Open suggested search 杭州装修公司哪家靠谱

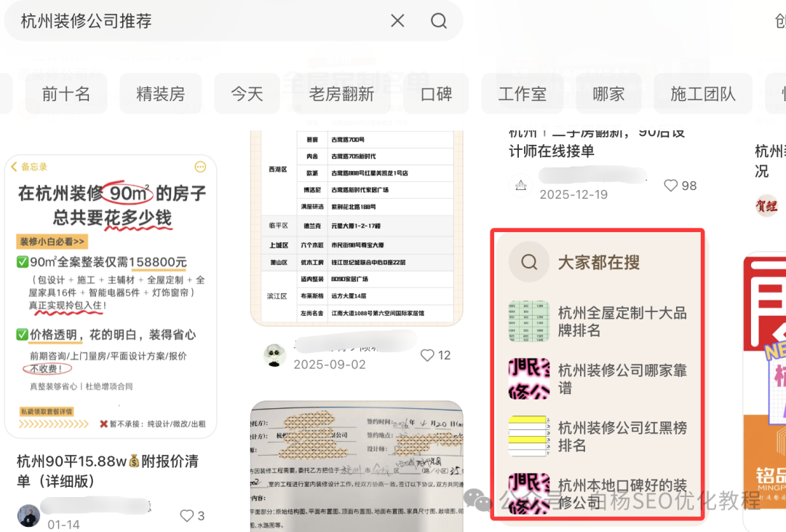(x=622, y=379)
